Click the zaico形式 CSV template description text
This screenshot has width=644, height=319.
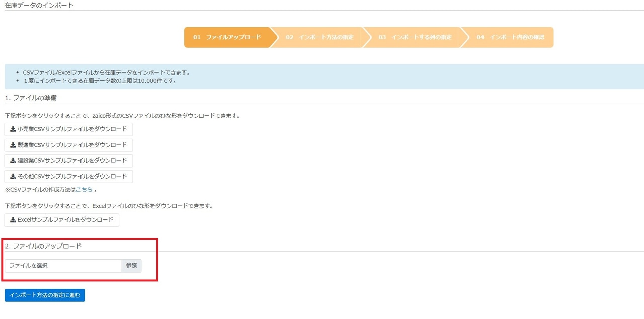click(x=122, y=116)
